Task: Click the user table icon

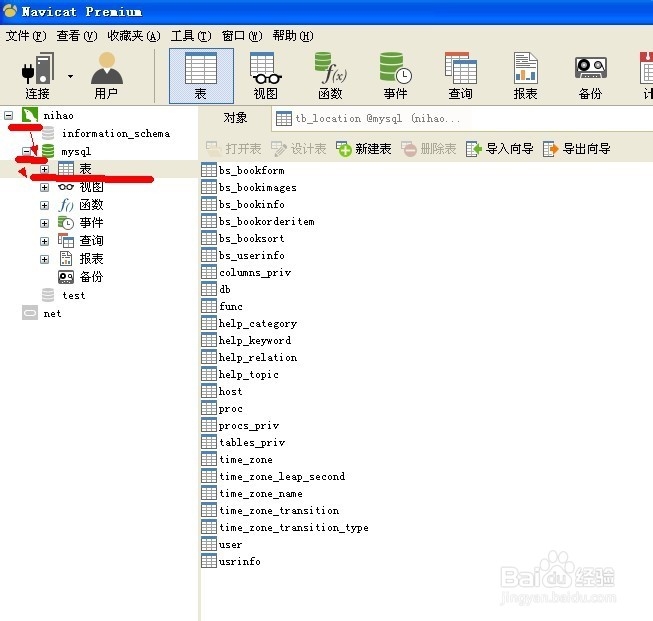Action: coord(209,544)
